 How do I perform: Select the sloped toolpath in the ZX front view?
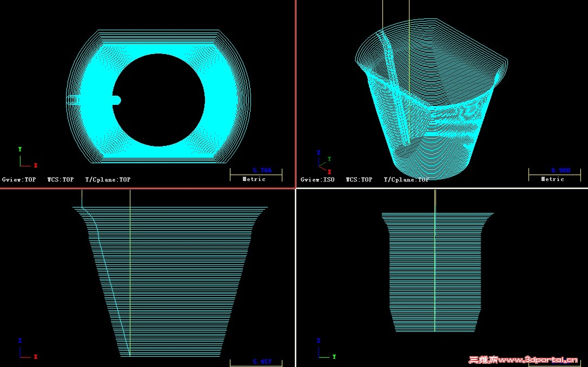[x=170, y=281]
